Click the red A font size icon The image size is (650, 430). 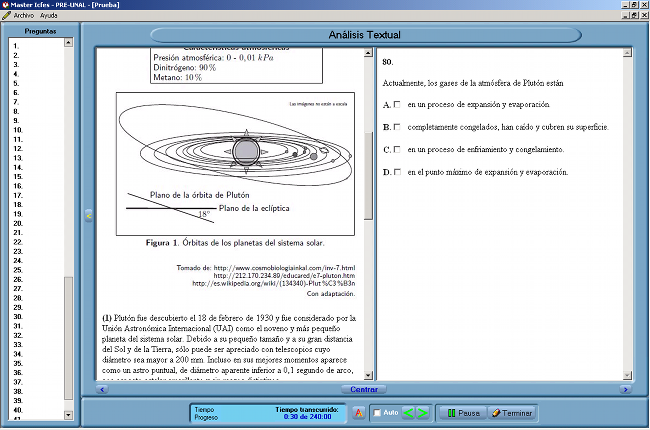tap(359, 413)
